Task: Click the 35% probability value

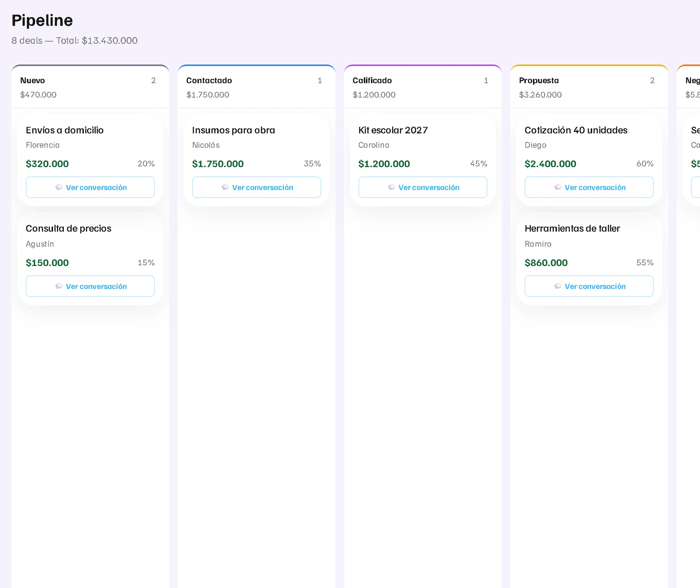Action: pos(312,164)
